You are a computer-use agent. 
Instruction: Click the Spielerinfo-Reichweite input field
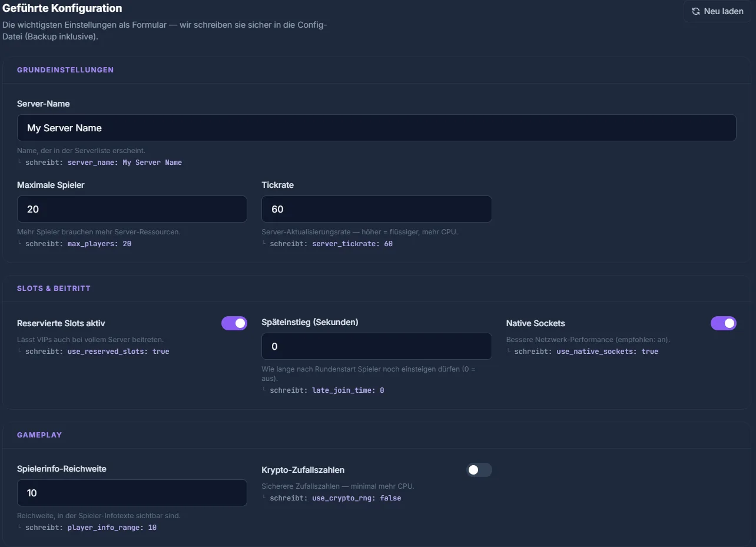pos(132,493)
